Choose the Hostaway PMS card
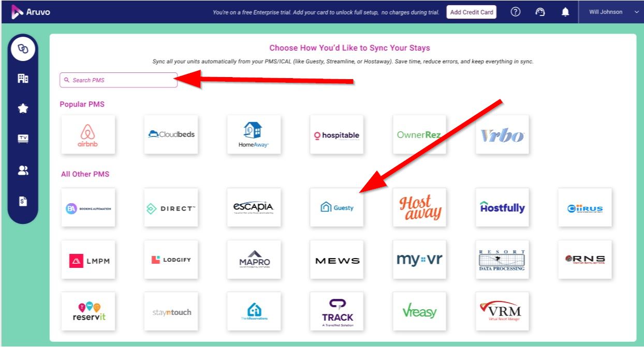The image size is (644, 347). [419, 207]
